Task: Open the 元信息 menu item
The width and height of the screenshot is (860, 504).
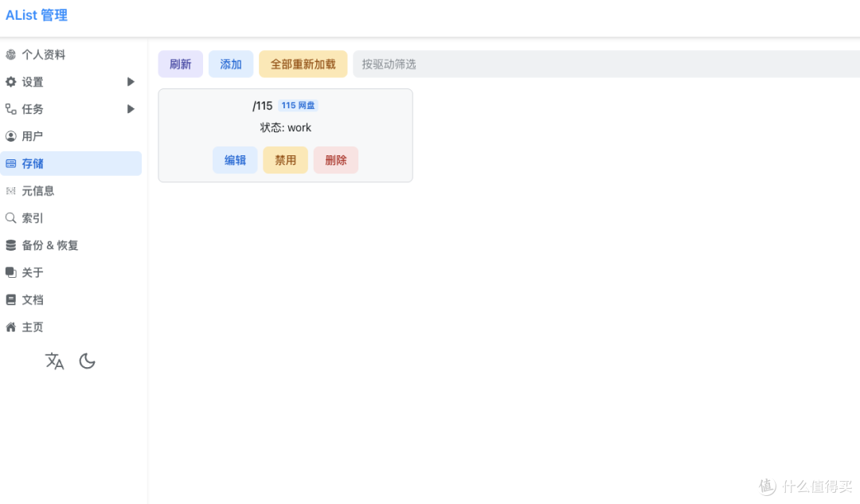Action: coord(71,191)
